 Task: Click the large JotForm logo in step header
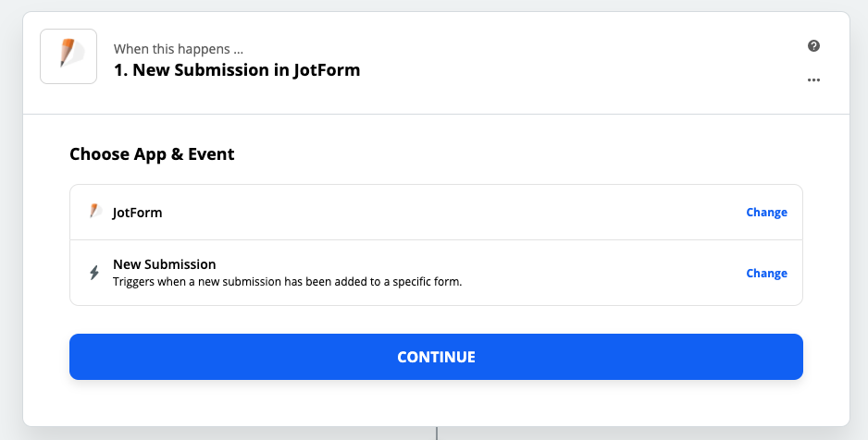coord(68,56)
